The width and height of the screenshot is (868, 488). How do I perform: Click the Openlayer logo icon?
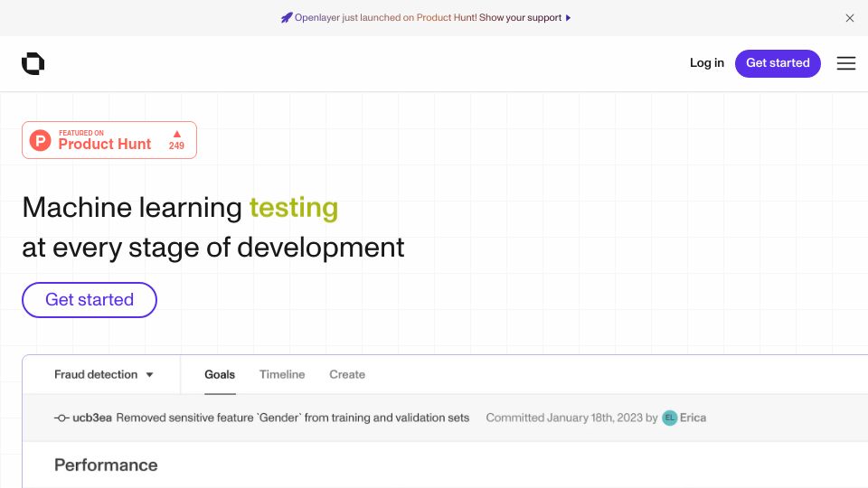(x=33, y=63)
